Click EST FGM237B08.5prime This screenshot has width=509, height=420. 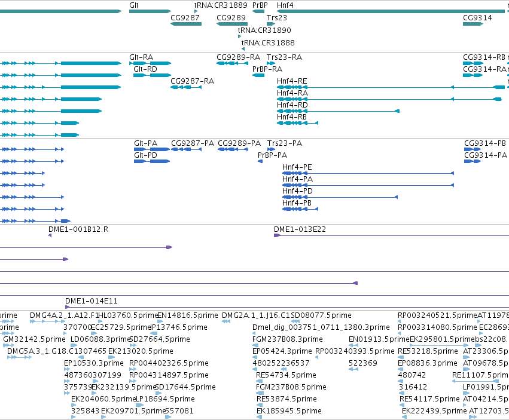click(291, 387)
